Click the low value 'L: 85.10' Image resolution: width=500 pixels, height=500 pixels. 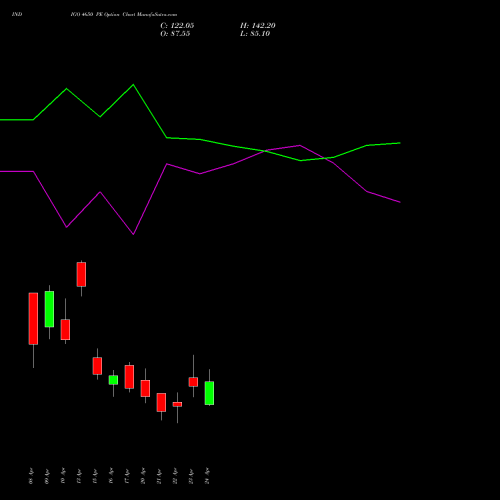(x=255, y=34)
